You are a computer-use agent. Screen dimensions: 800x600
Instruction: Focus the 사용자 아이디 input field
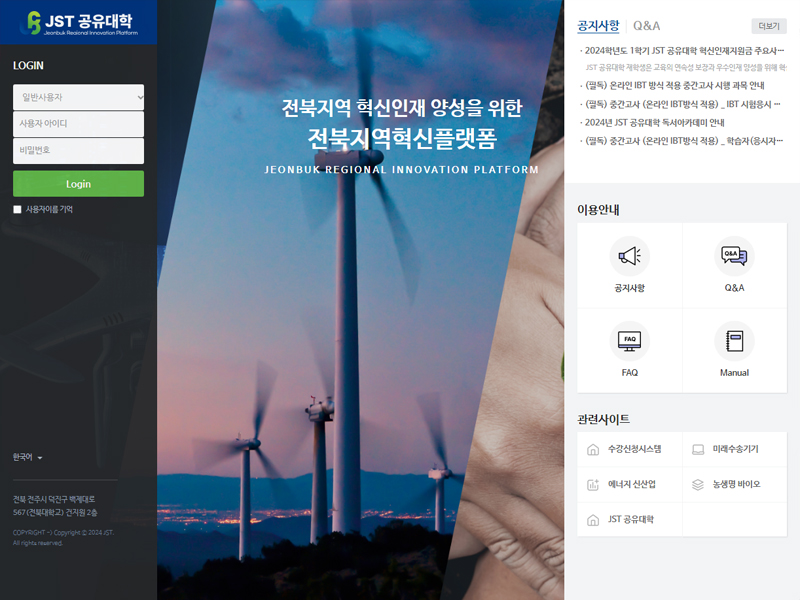(x=79, y=123)
